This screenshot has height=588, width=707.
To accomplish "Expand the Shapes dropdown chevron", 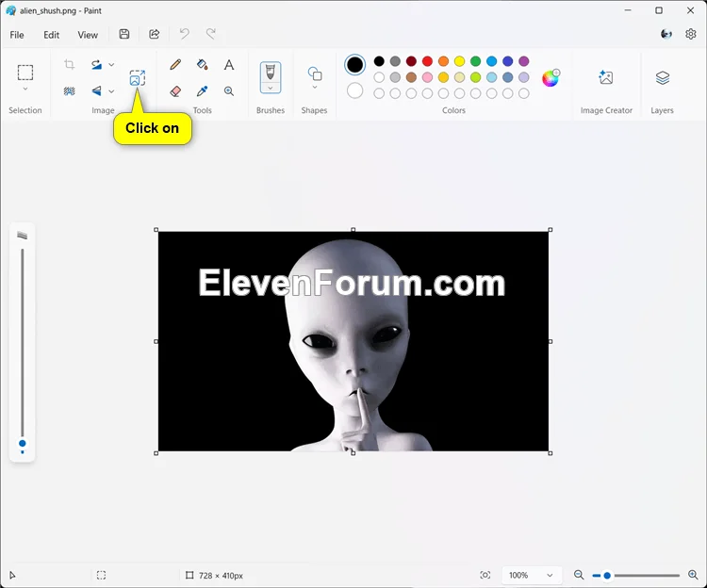I will (315, 88).
